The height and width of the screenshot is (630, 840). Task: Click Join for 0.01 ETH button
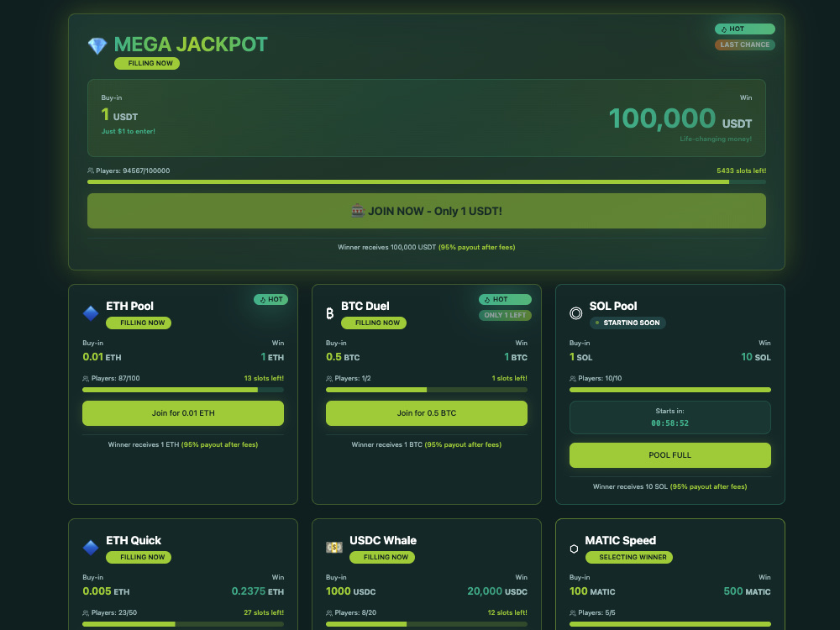point(183,413)
